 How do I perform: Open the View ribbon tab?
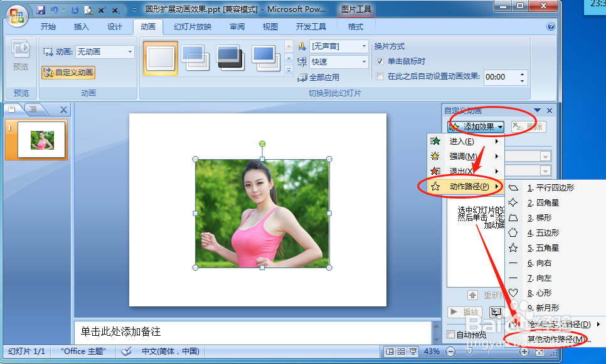pos(270,27)
